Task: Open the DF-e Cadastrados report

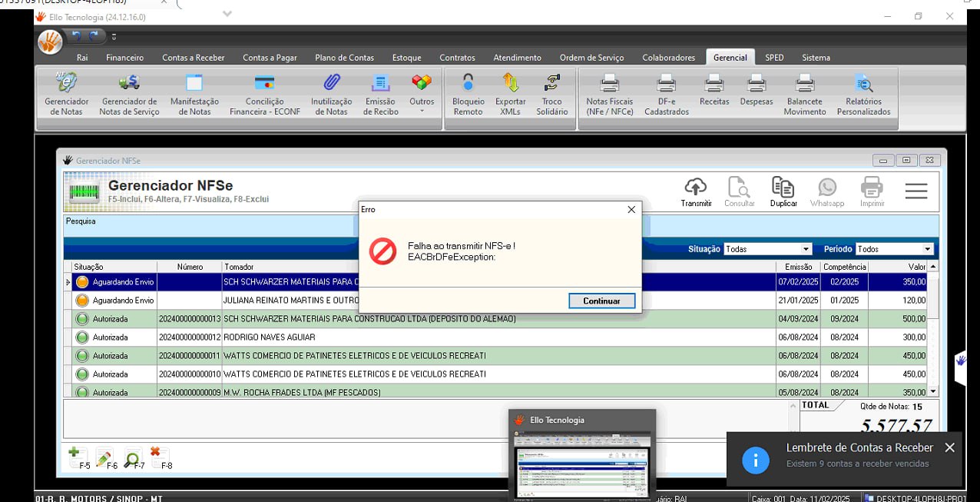Action: click(x=667, y=95)
